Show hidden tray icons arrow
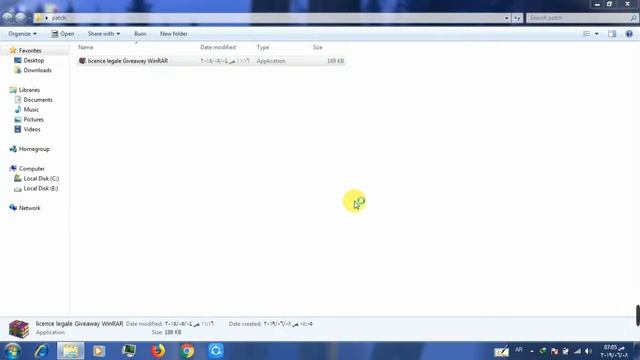The height and width of the screenshot is (360, 640). click(531, 351)
